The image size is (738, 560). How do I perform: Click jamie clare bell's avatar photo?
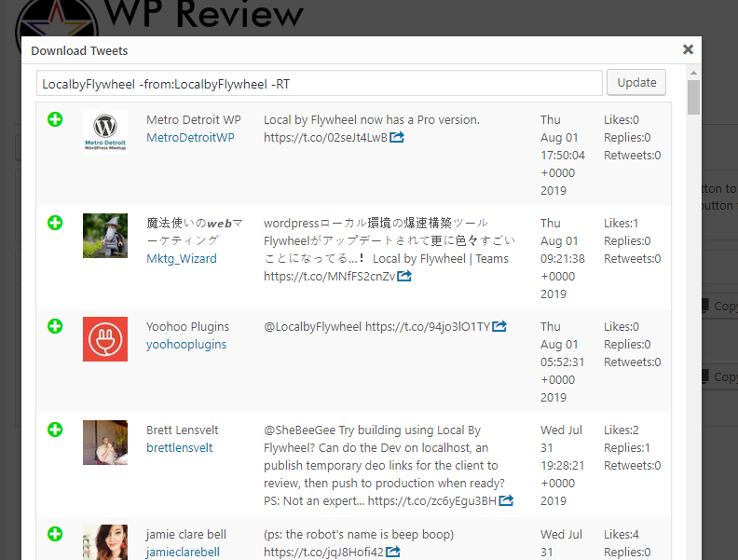[x=105, y=542]
